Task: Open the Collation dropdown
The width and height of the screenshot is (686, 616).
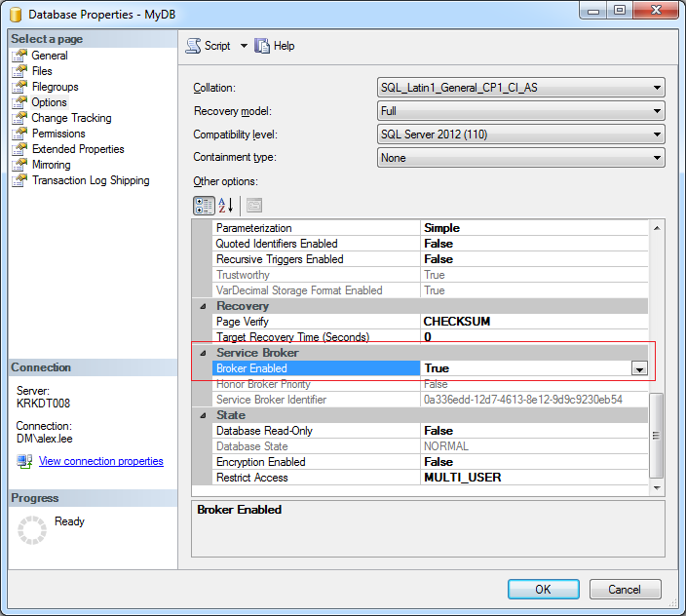Action: pyautogui.click(x=520, y=88)
